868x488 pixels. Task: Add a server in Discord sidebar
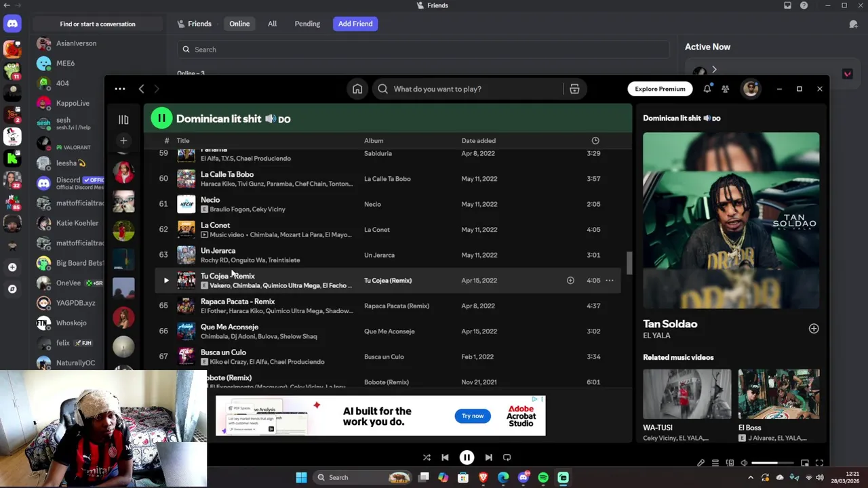pos(12,267)
